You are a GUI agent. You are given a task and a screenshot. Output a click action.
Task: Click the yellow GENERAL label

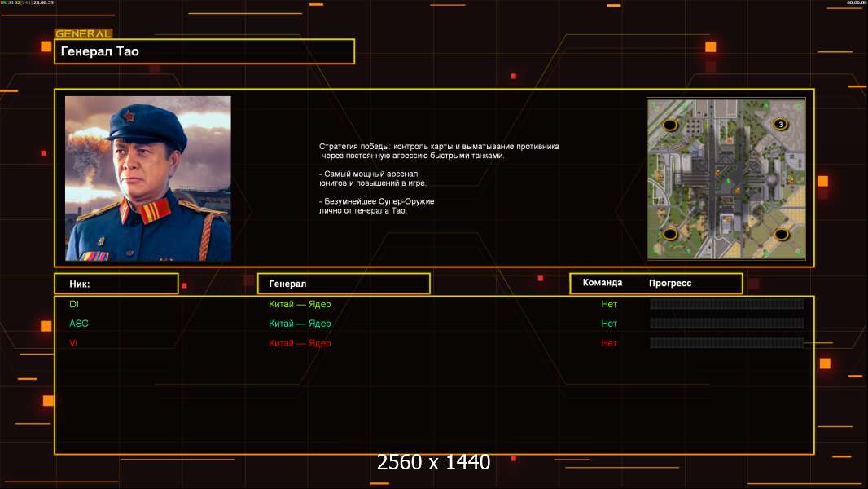84,33
